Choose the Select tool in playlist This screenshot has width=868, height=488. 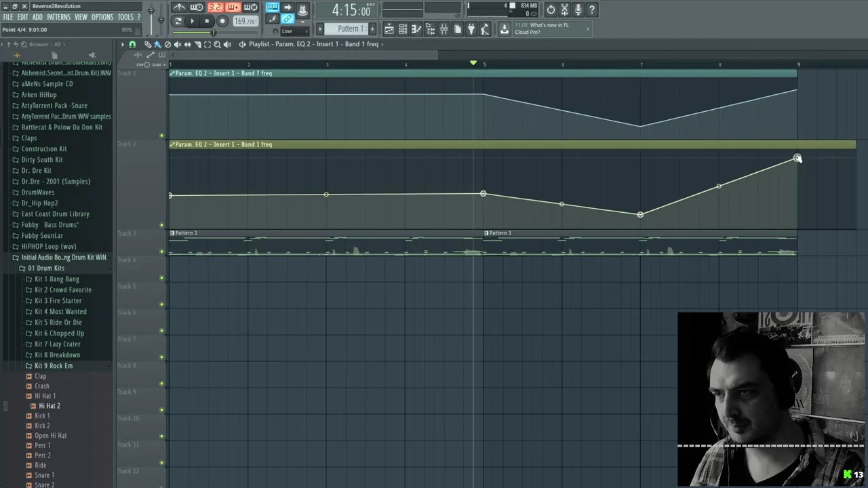coord(208,44)
